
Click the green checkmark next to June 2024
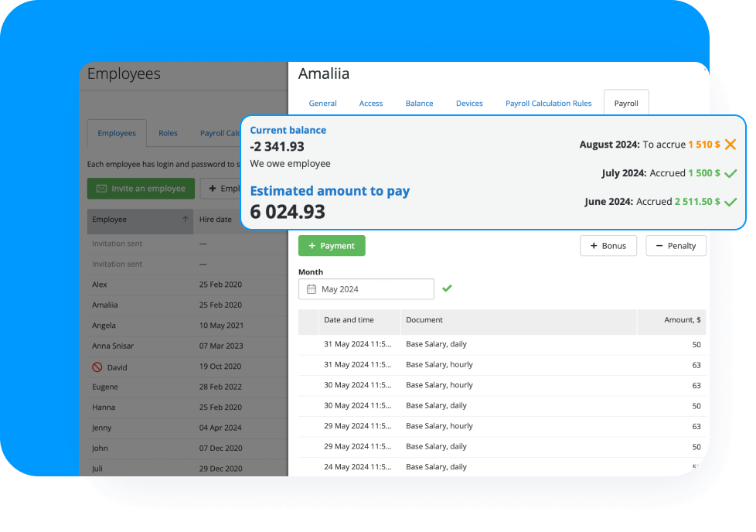(x=730, y=202)
